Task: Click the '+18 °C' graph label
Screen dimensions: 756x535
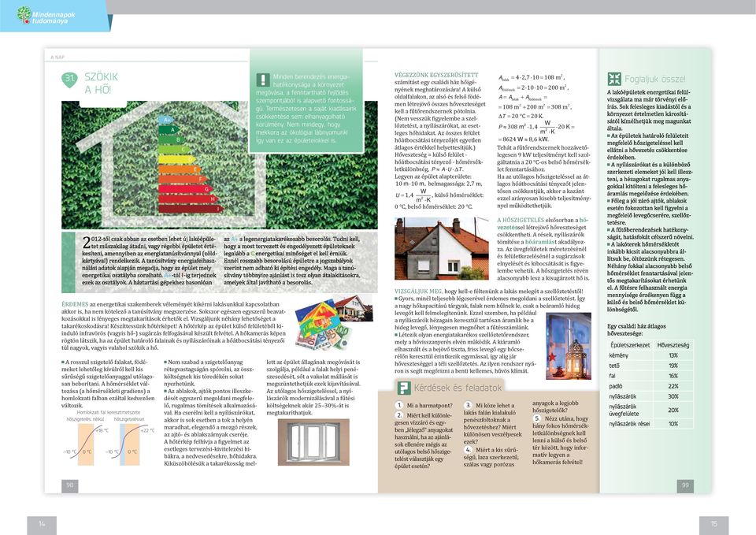Action: (x=102, y=430)
